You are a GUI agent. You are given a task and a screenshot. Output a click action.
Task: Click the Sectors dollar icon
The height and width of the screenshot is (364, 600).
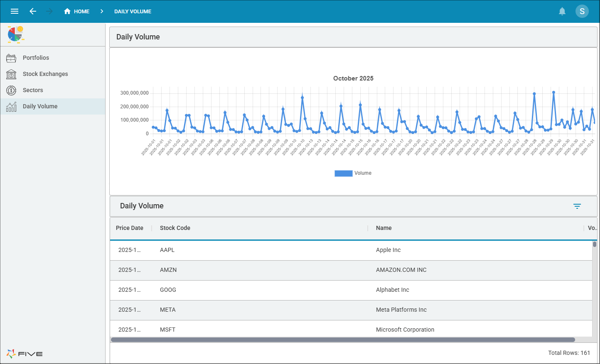tap(11, 90)
